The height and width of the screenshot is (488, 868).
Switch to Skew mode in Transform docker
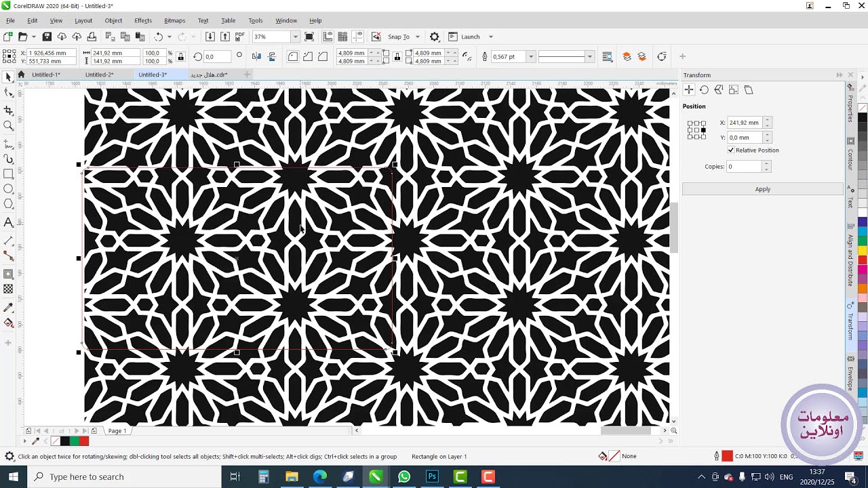tap(749, 89)
